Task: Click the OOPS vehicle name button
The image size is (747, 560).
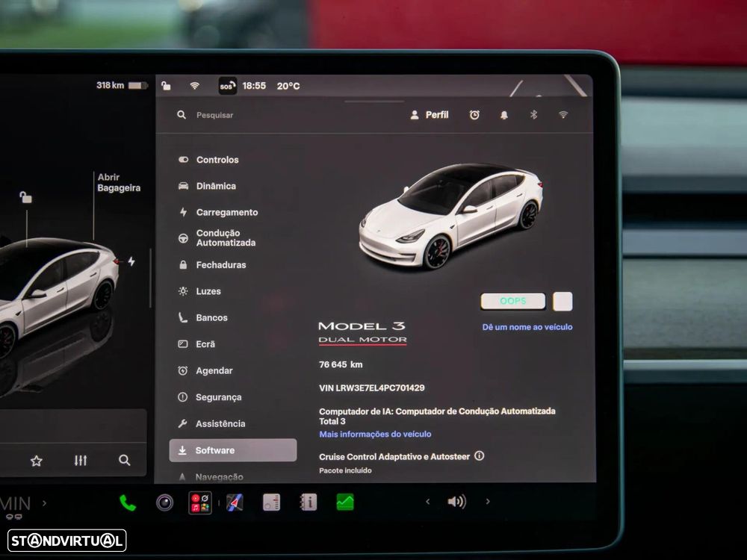Action: [513, 301]
